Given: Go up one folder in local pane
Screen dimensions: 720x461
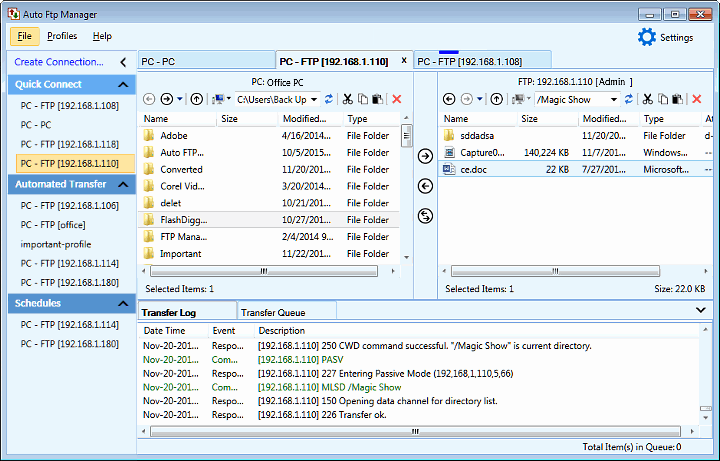Looking at the screenshot, I should click(x=197, y=99).
